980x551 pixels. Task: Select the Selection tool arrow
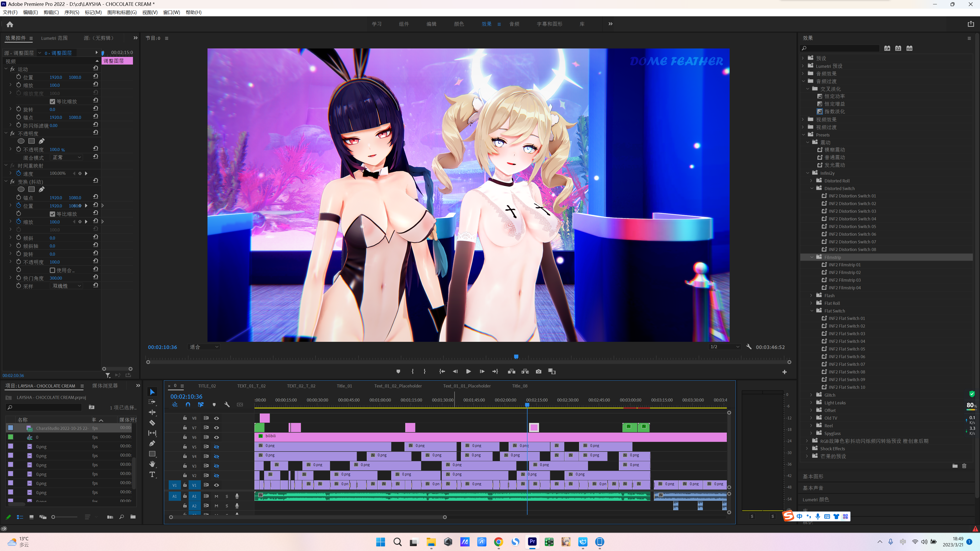pyautogui.click(x=152, y=392)
